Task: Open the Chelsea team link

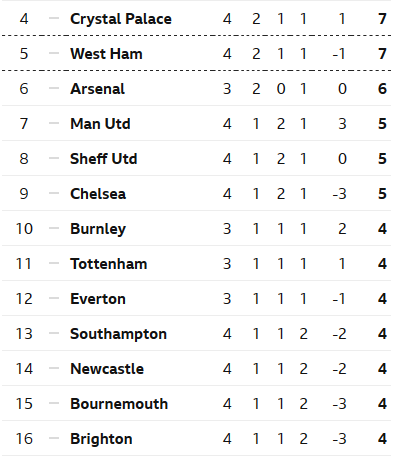Action: tap(98, 194)
